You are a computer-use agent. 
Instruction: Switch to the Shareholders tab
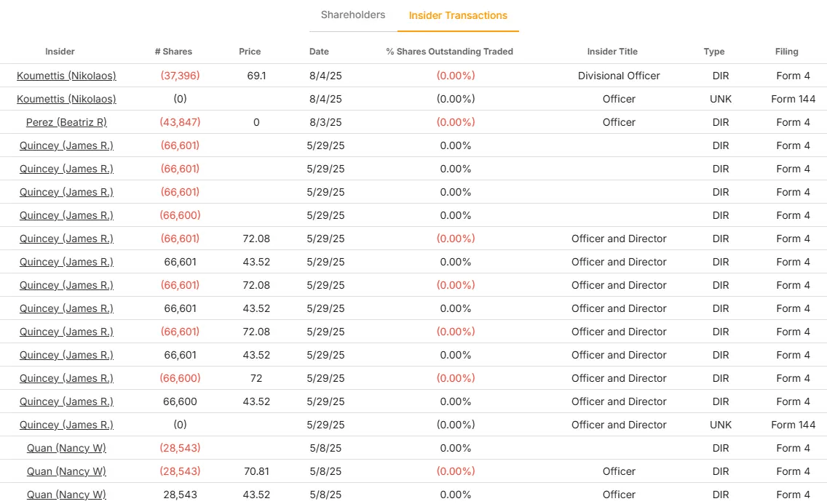tap(353, 15)
